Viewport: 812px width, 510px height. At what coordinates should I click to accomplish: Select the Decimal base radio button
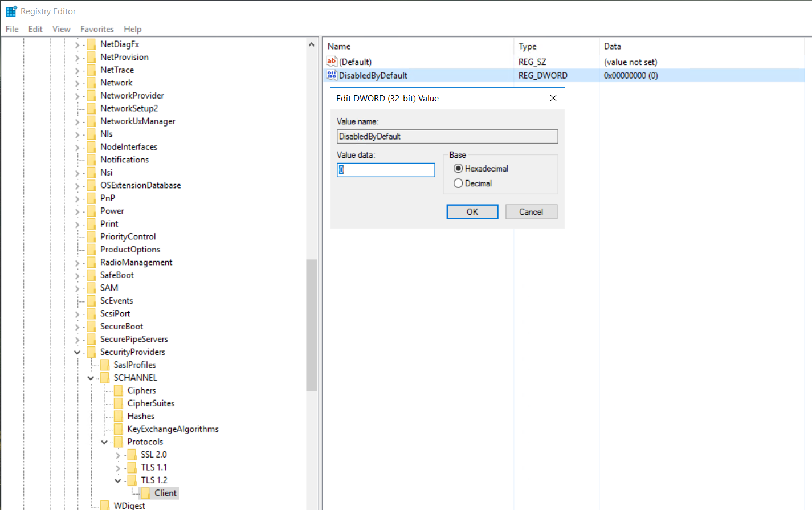tap(458, 183)
